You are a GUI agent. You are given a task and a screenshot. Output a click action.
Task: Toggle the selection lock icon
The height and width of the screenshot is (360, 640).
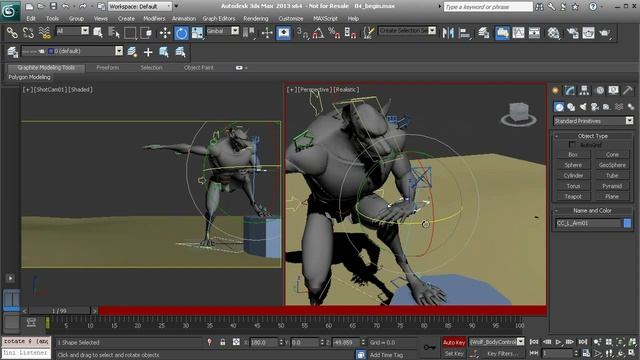222,342
